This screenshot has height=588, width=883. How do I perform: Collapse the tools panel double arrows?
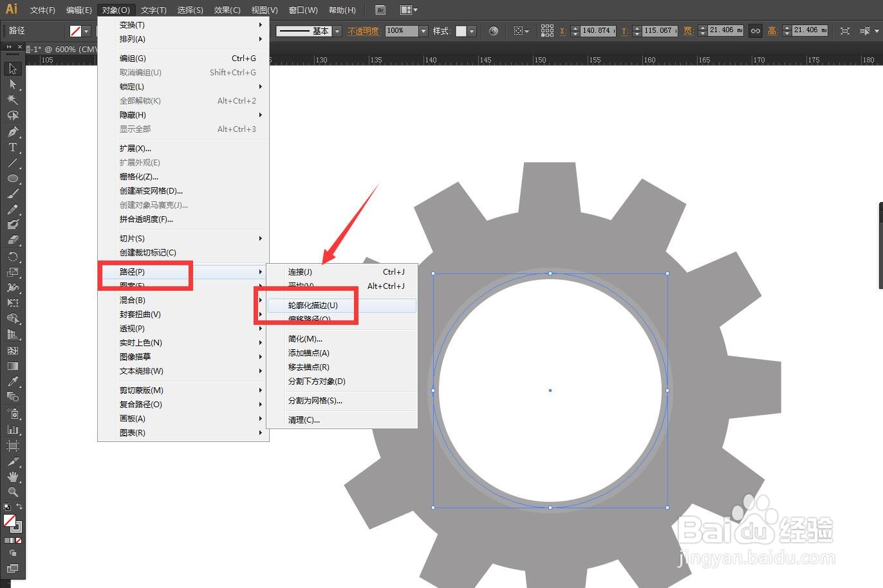[x=9, y=47]
